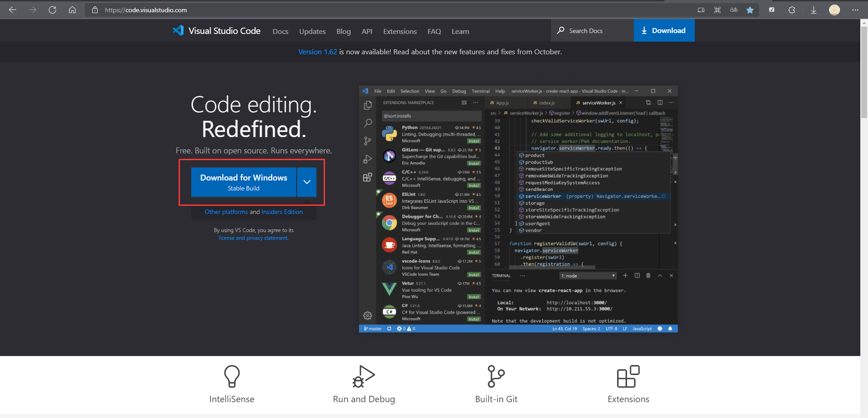
Task: Click 'Ln 43, Col 19' in status bar
Action: [x=565, y=328]
